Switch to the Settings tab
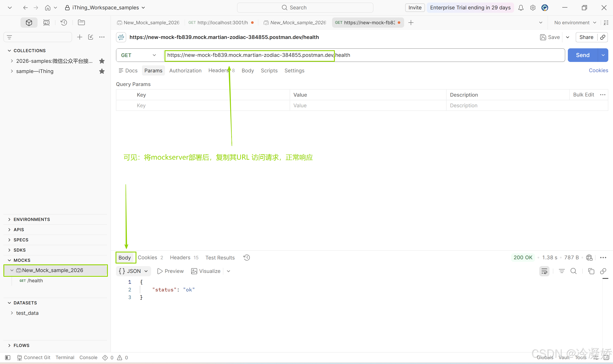Screen dimensions: 613x364 coord(294,71)
